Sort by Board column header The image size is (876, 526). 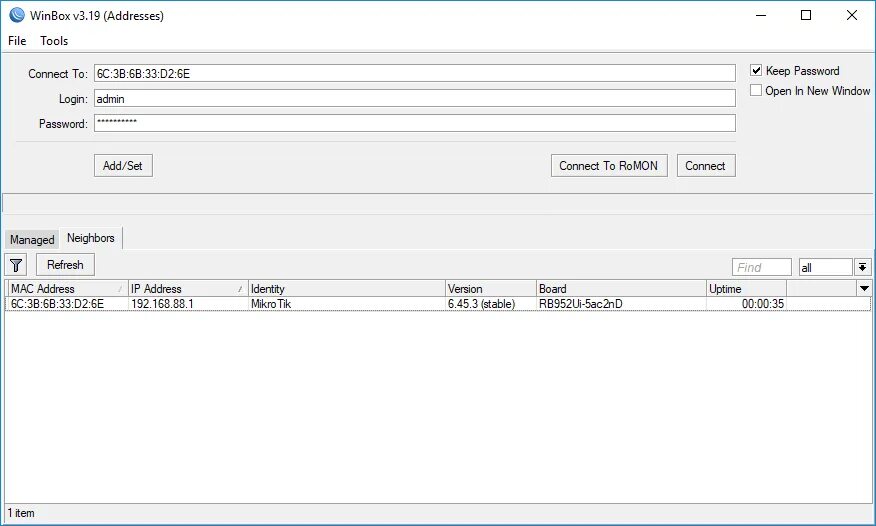(x=621, y=289)
